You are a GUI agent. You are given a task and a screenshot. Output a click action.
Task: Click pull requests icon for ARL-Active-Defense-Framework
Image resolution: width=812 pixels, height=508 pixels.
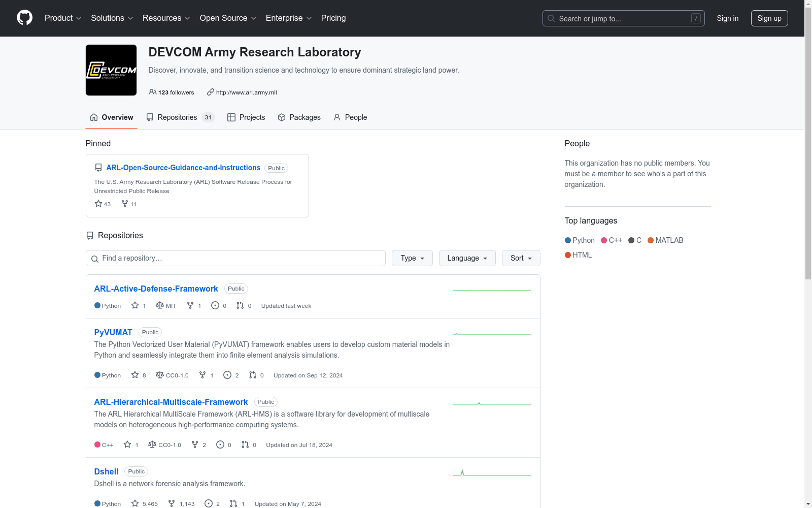(240, 305)
